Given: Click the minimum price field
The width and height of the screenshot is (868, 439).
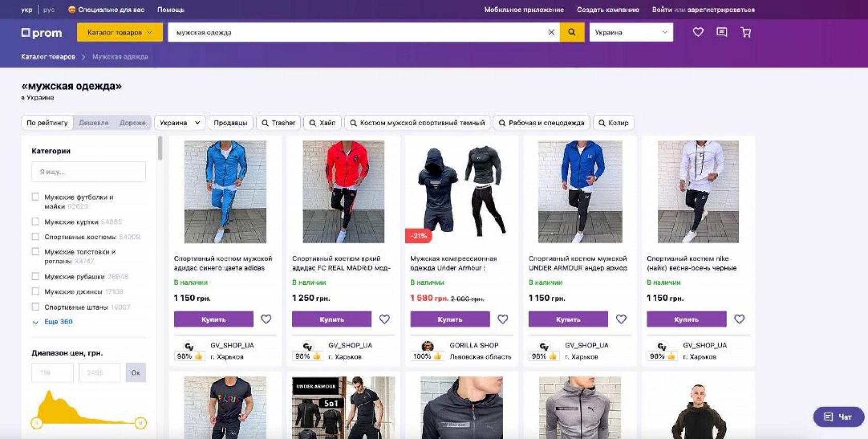Looking at the screenshot, I should [x=52, y=372].
